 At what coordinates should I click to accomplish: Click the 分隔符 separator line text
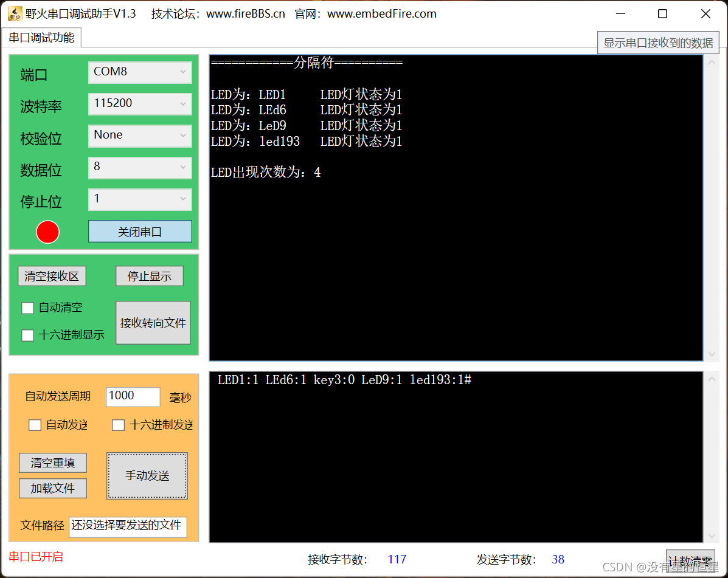click(x=307, y=62)
